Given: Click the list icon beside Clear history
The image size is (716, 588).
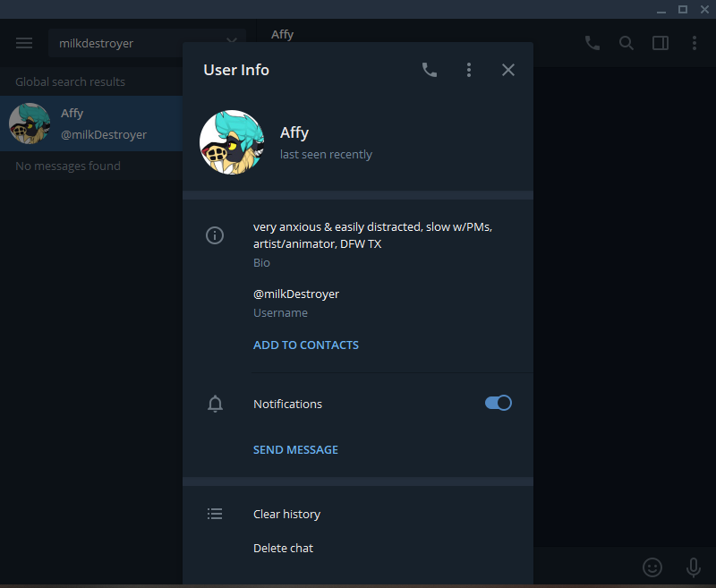Looking at the screenshot, I should (215, 514).
